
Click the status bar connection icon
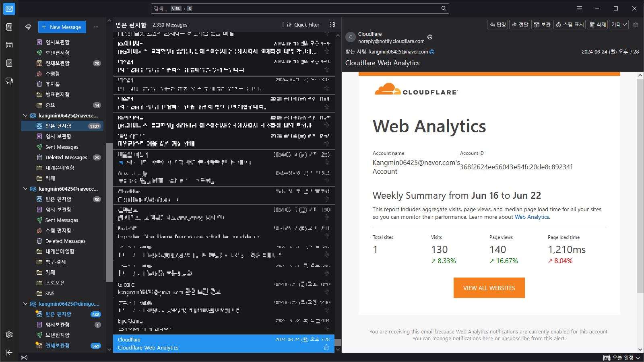pos(24,358)
